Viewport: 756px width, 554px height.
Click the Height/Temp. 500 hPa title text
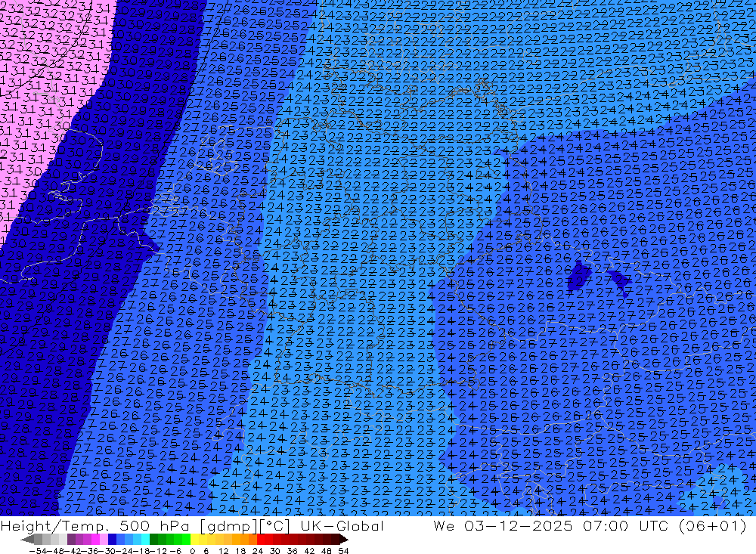click(96, 525)
